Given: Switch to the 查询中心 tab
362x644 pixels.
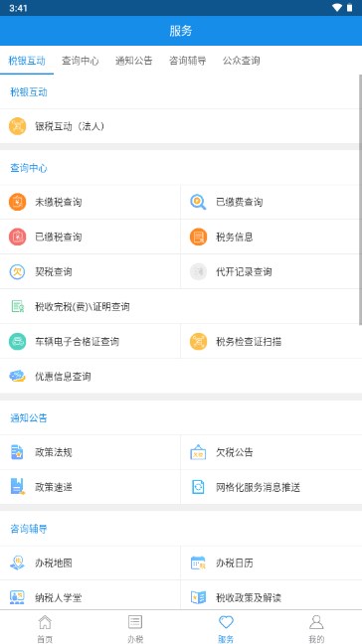Looking at the screenshot, I should (x=81, y=61).
